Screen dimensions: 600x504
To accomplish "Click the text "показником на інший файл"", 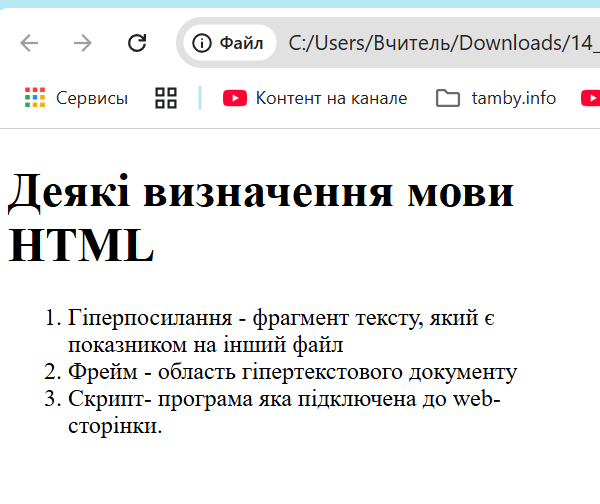I will tap(206, 345).
